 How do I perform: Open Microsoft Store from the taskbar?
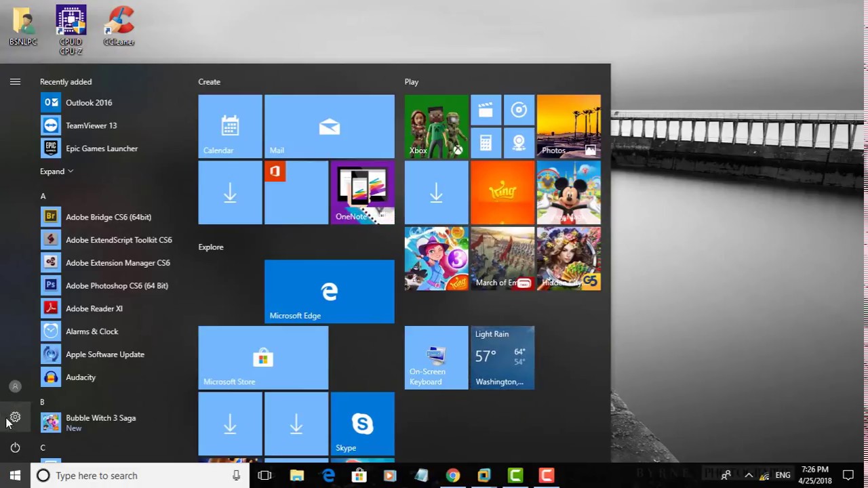coord(359,476)
